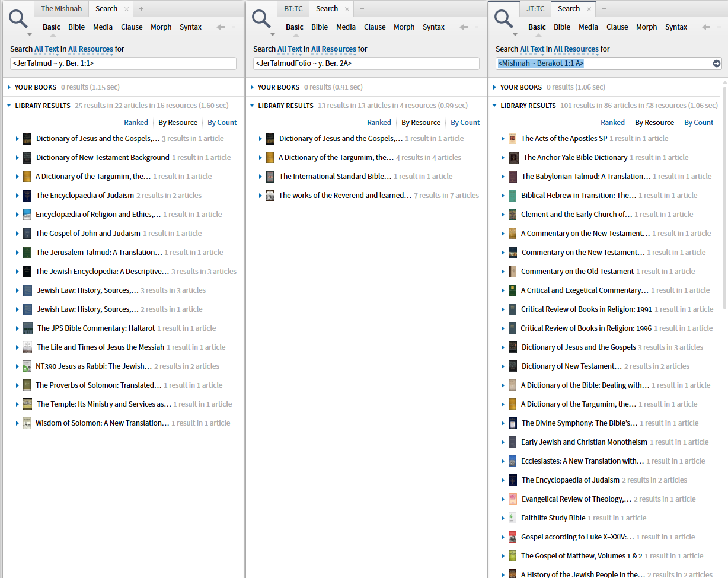Click the magnifier search icon in the right panel
Image resolution: width=728 pixels, height=578 pixels.
click(504, 19)
